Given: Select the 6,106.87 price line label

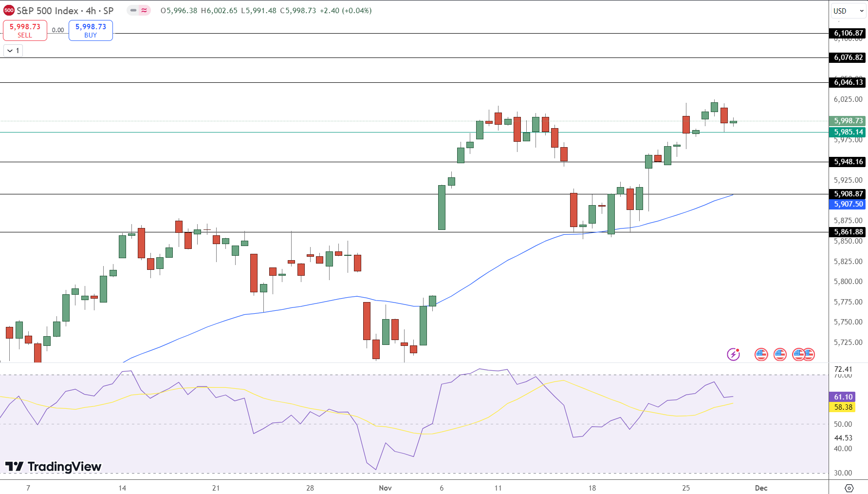Looking at the screenshot, I should point(848,33).
